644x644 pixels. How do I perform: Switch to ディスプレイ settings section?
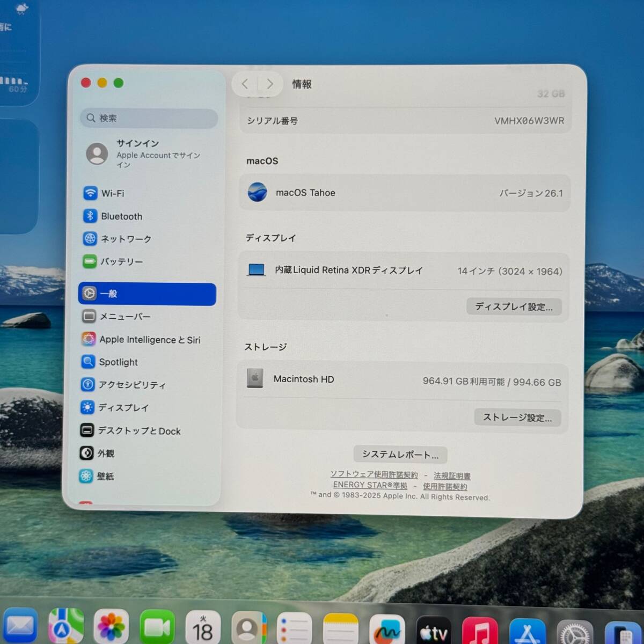click(x=123, y=408)
